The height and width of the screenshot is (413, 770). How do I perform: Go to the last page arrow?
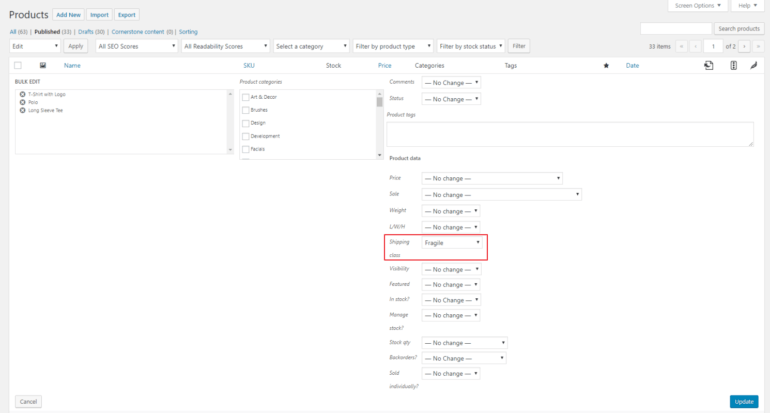click(x=758, y=46)
